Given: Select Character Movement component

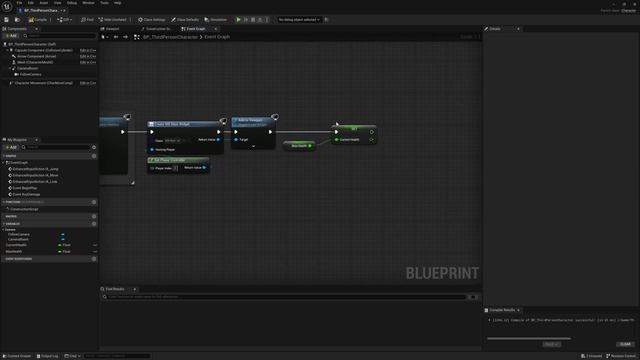Looking at the screenshot, I should [43, 83].
